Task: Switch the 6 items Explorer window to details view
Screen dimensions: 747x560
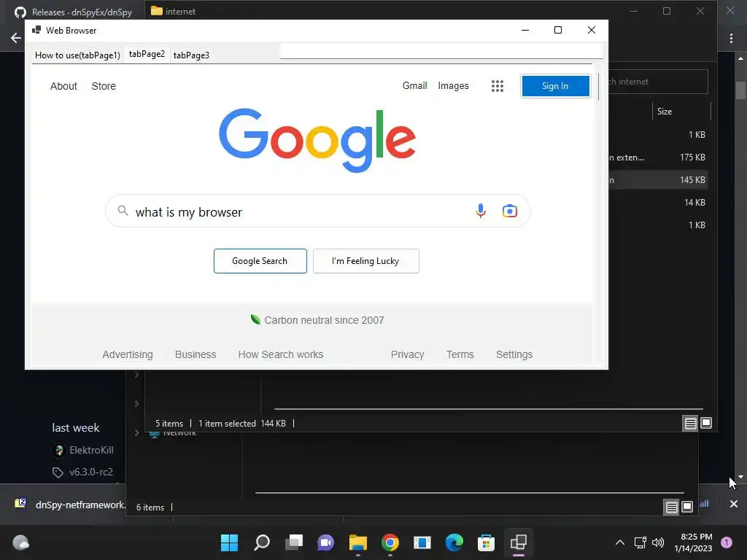Action: [x=671, y=507]
